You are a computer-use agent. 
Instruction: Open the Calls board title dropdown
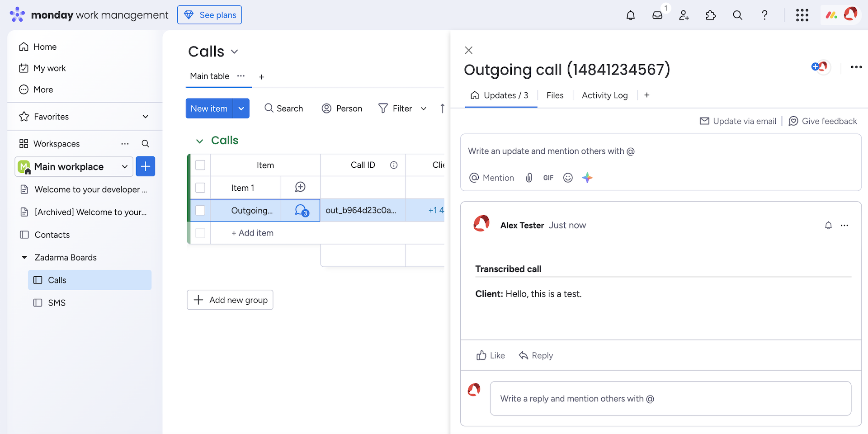[234, 52]
